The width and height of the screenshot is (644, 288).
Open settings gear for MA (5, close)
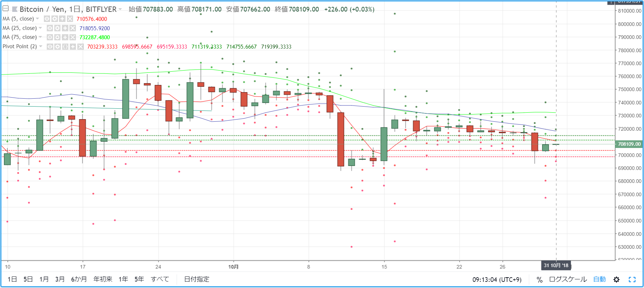click(55, 19)
